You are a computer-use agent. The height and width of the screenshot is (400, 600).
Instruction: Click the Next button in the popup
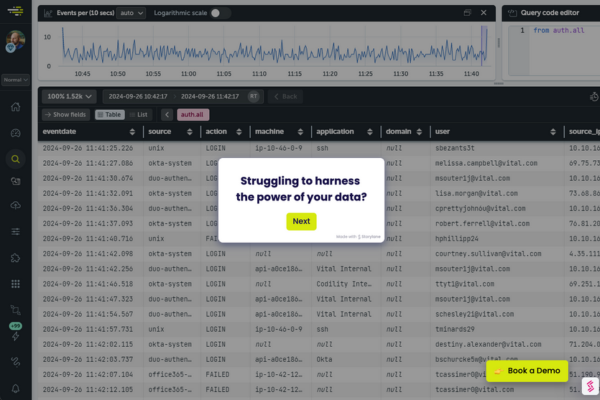pyautogui.click(x=301, y=221)
